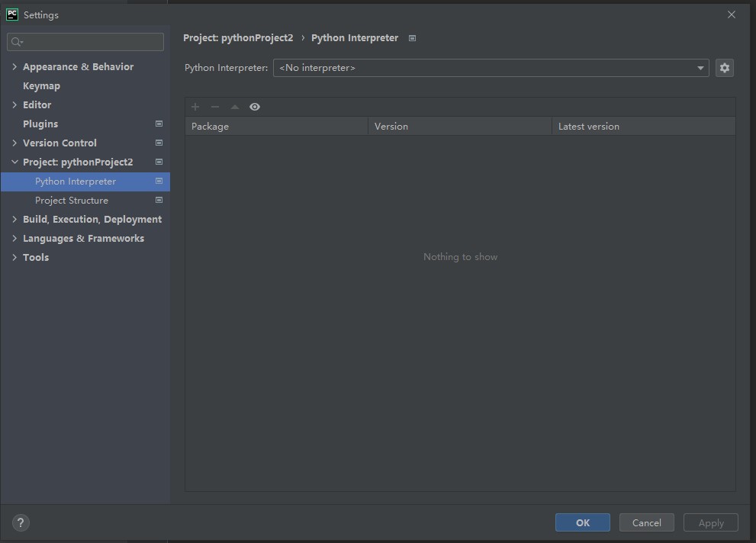Click the icon next to the Python Interpreter breadcrumb
This screenshot has height=543, width=756.
(x=412, y=38)
